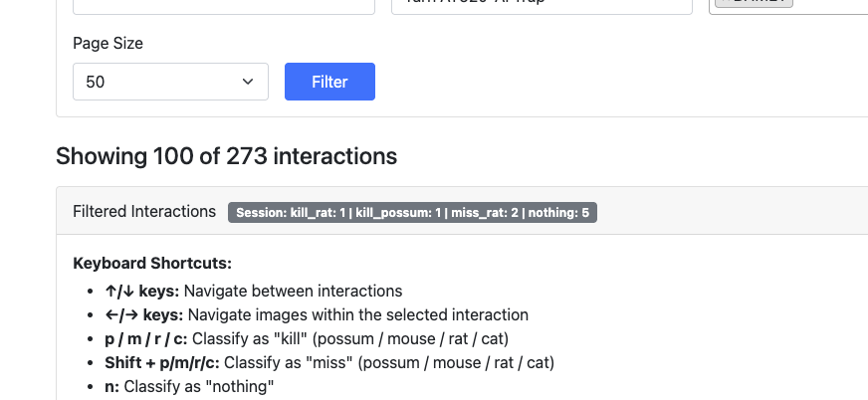Click the left/right keys shortcut line
The height and width of the screenshot is (400, 868).
tap(316, 314)
